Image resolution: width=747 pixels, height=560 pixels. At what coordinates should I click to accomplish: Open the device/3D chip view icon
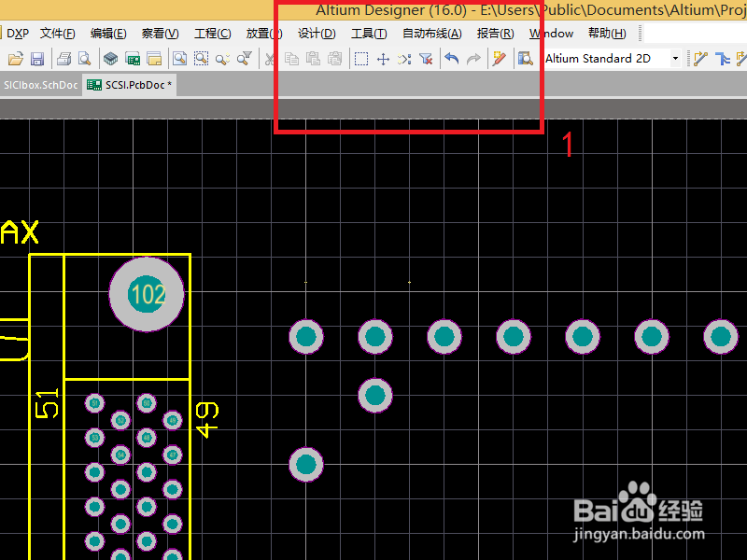[x=110, y=59]
